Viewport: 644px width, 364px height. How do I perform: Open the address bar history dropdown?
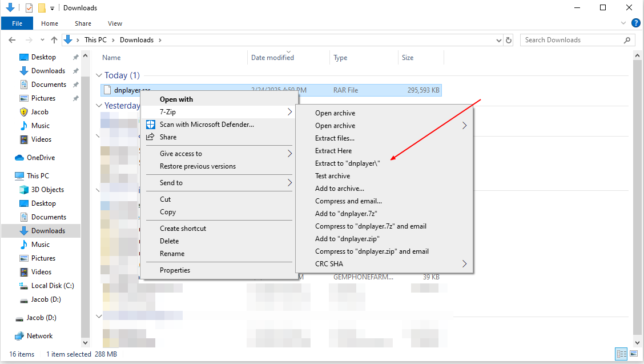coord(499,41)
